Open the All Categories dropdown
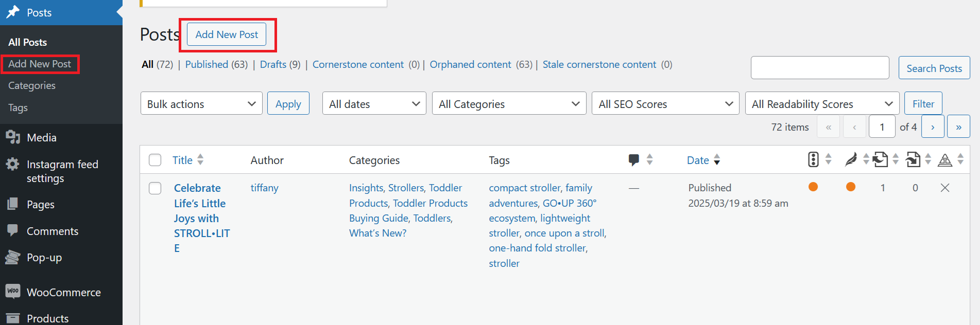This screenshot has width=980, height=325. click(x=509, y=103)
